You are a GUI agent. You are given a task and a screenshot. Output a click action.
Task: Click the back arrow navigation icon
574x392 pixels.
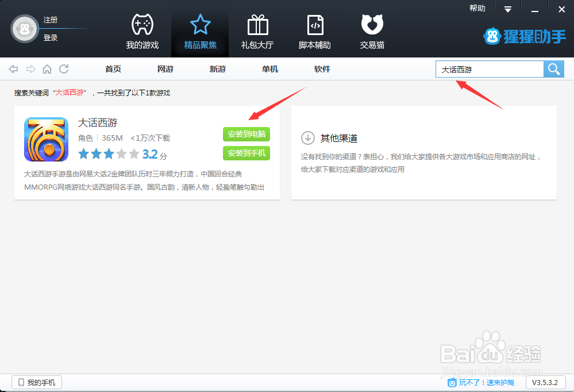click(14, 69)
